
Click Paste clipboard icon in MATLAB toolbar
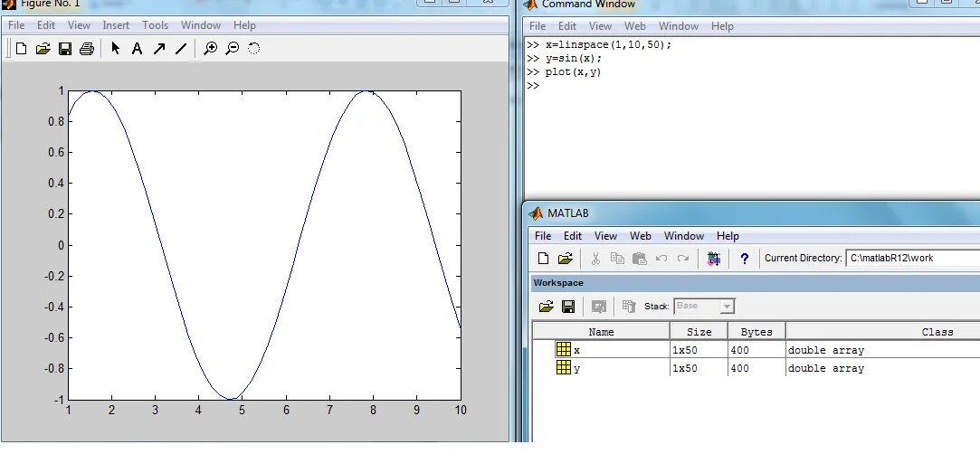coord(639,258)
